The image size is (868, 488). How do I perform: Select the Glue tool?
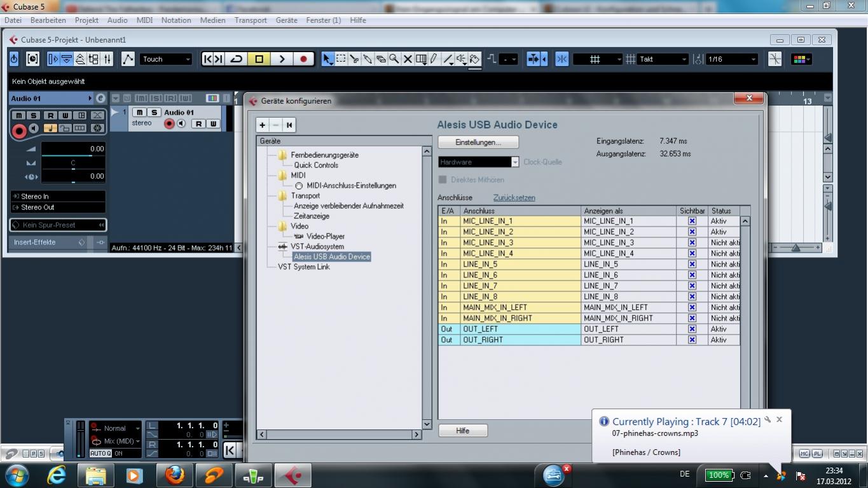click(368, 59)
